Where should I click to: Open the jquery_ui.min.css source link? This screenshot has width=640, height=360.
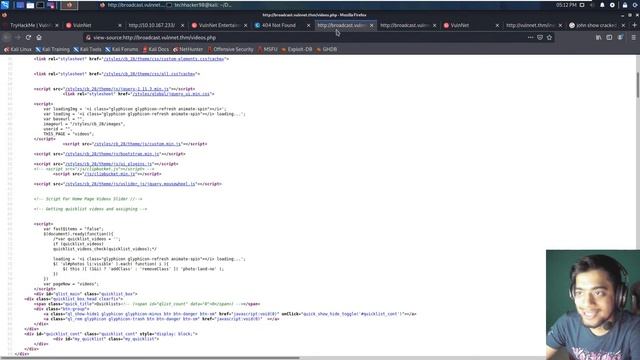click(x=171, y=94)
